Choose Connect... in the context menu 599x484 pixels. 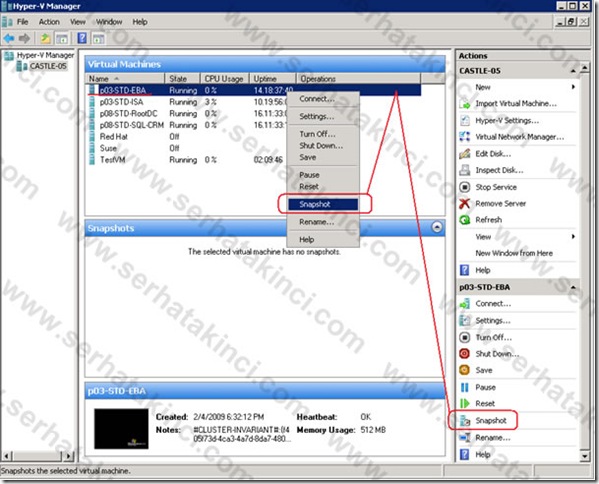pos(323,99)
